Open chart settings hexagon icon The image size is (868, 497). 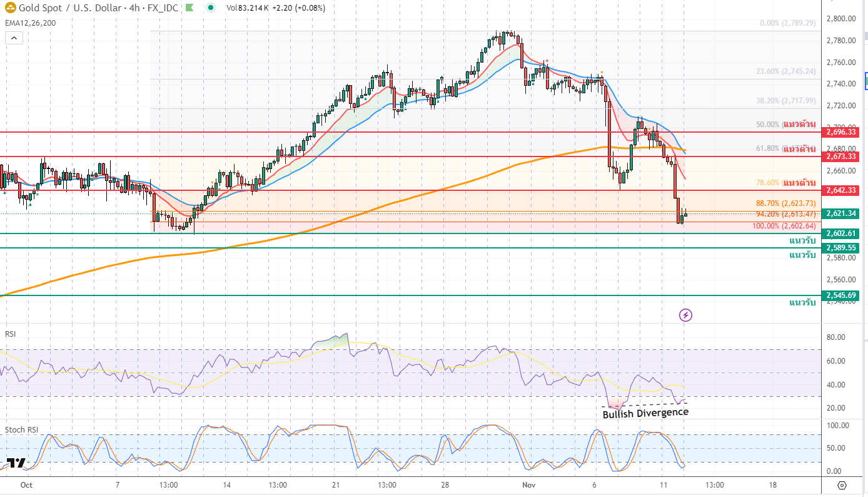coord(842,485)
